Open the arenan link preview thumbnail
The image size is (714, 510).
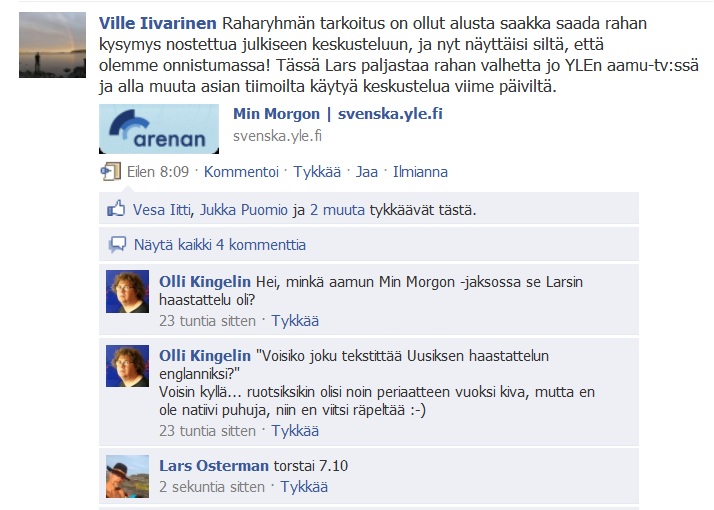click(159, 129)
